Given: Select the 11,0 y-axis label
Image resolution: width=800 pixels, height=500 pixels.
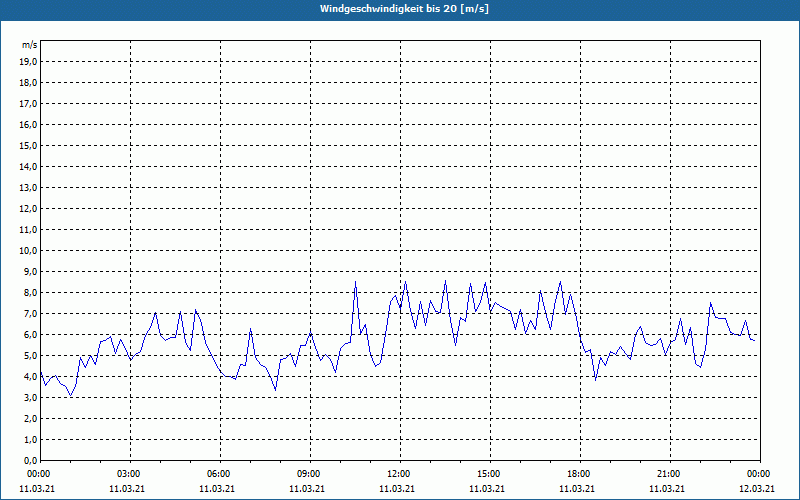Looking at the screenshot, I should coord(29,230).
